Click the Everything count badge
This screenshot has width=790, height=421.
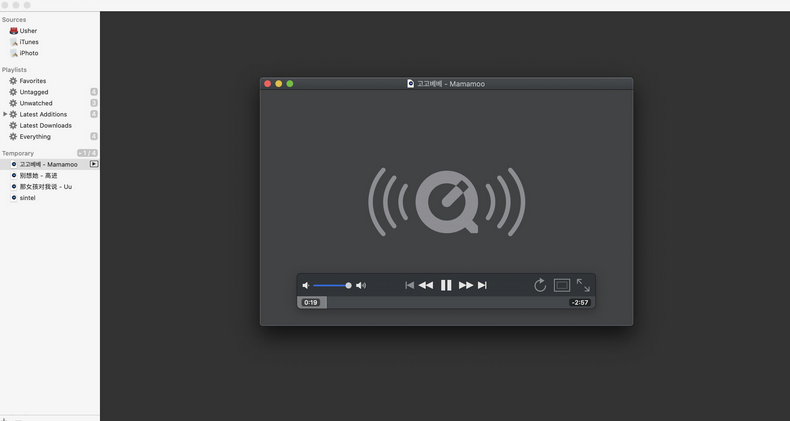tap(94, 136)
